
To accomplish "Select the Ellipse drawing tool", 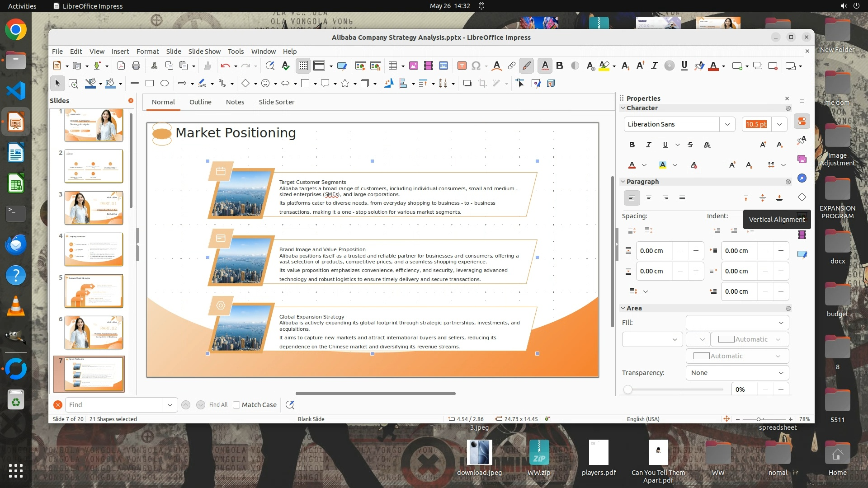I will click(165, 83).
